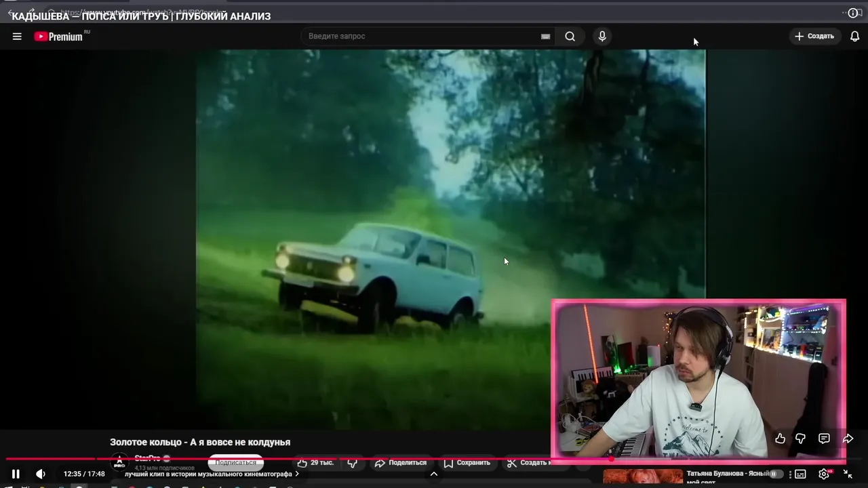Viewport: 868px width, 488px height.
Task: Open the Создать create menu
Action: [x=814, y=37]
